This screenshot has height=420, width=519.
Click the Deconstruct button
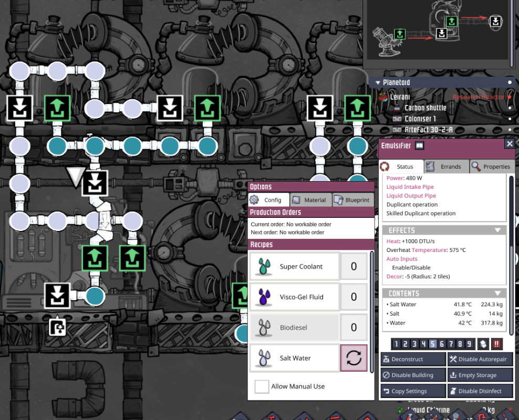[x=413, y=359]
